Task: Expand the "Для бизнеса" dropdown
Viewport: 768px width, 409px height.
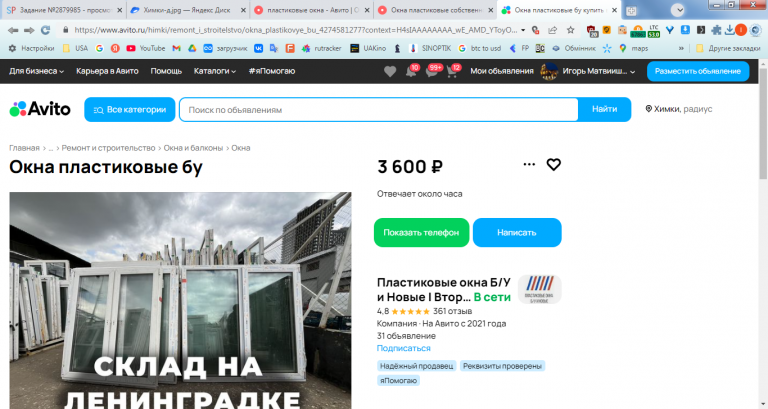Action: point(36,71)
